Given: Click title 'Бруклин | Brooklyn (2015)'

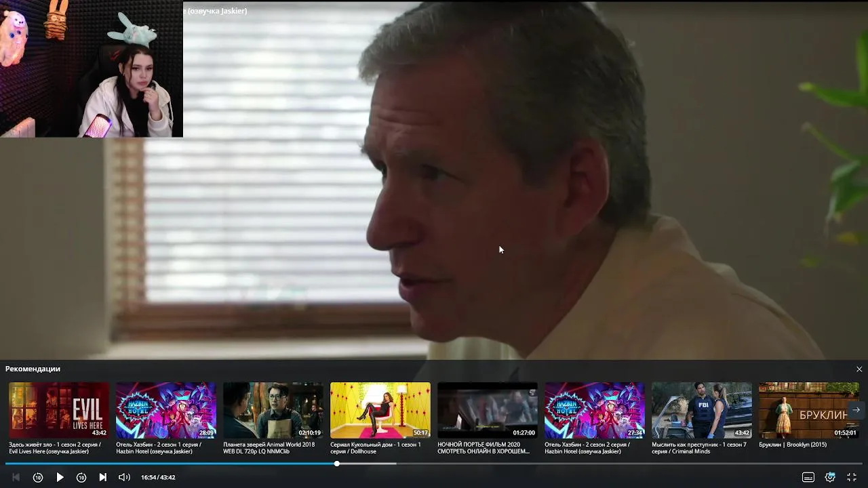Looking at the screenshot, I should pyautogui.click(x=793, y=445).
